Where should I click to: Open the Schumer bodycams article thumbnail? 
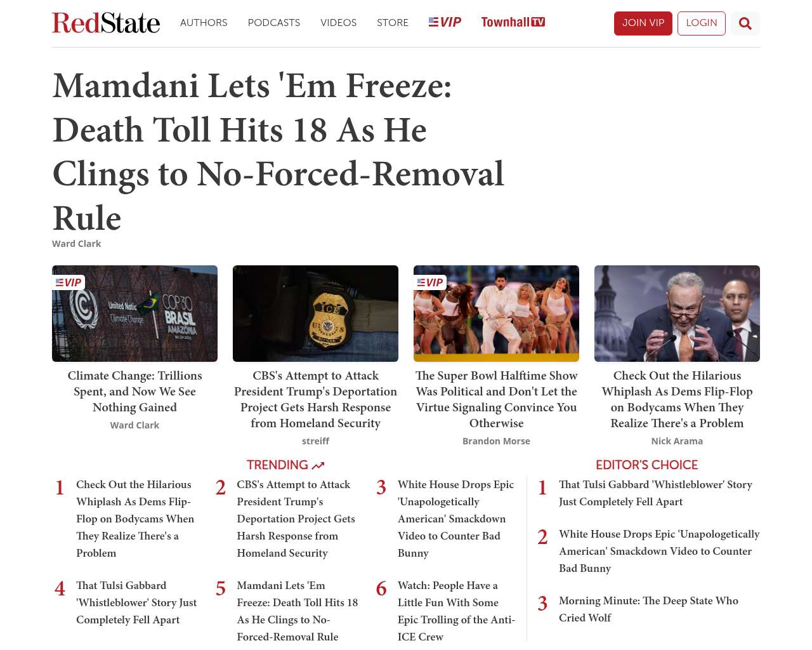(677, 314)
